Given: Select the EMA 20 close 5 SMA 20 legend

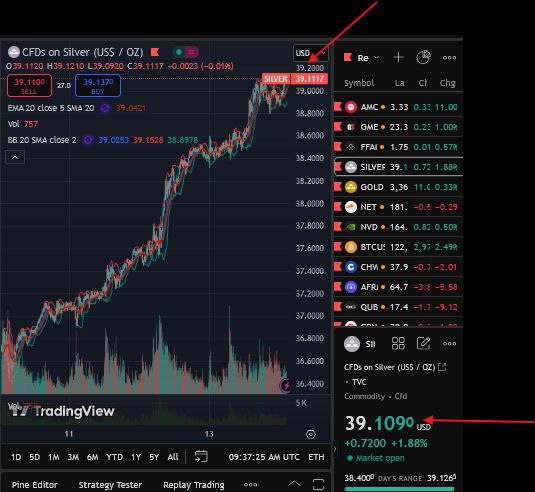Looking at the screenshot, I should click(x=51, y=108).
